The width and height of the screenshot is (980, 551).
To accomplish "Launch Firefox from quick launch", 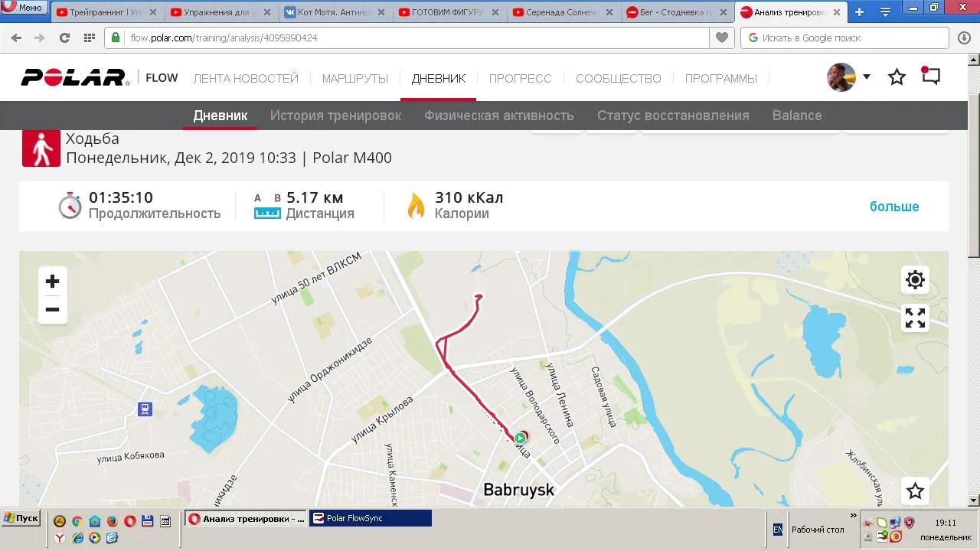I will click(112, 521).
